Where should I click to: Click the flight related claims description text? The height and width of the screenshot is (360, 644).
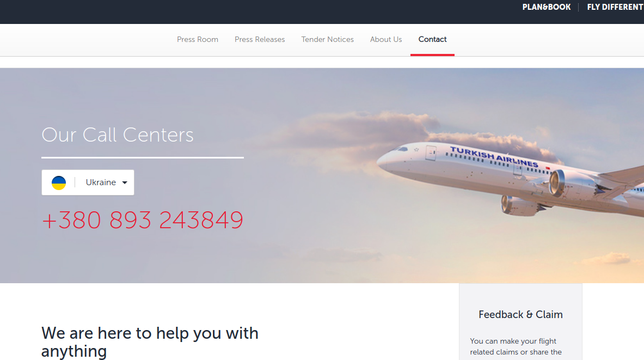[516, 346]
